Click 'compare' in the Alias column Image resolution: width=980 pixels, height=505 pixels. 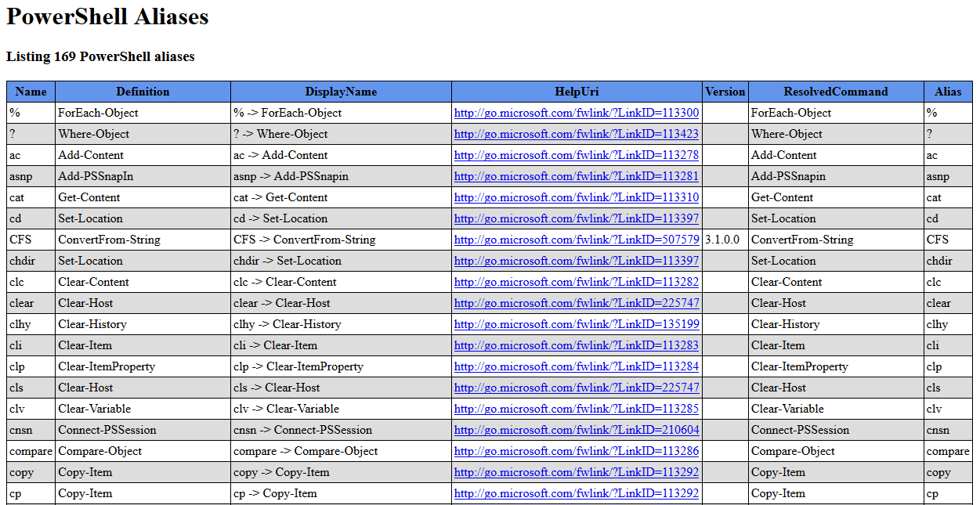click(x=948, y=451)
